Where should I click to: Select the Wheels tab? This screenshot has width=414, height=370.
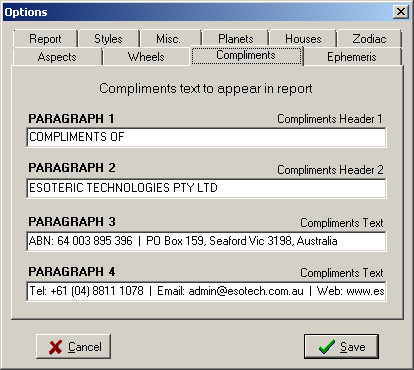pos(146,57)
